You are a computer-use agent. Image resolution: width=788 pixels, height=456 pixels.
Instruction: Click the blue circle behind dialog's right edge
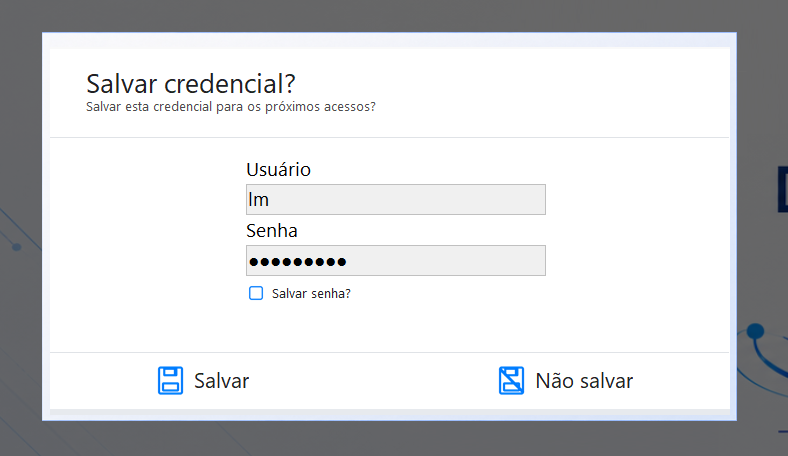tap(755, 331)
